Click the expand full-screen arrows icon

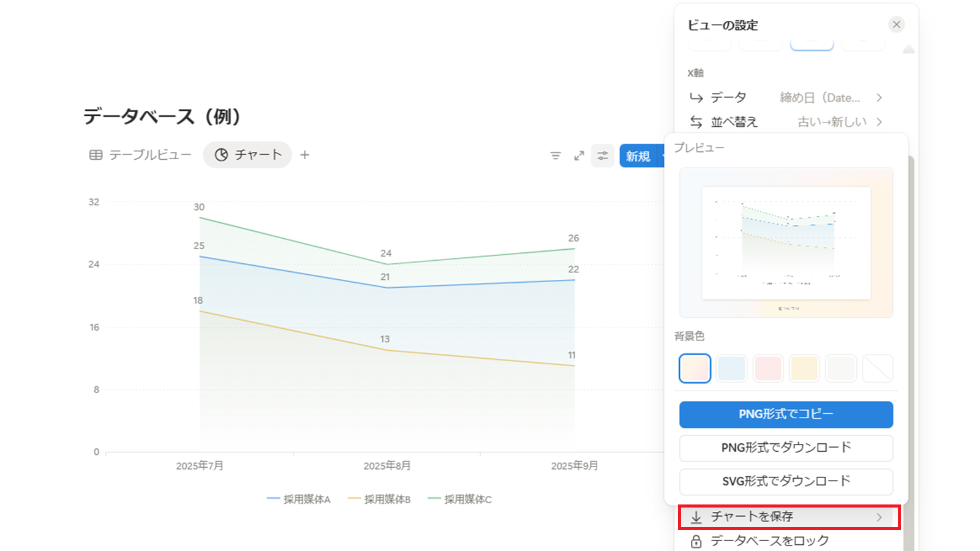pos(579,156)
